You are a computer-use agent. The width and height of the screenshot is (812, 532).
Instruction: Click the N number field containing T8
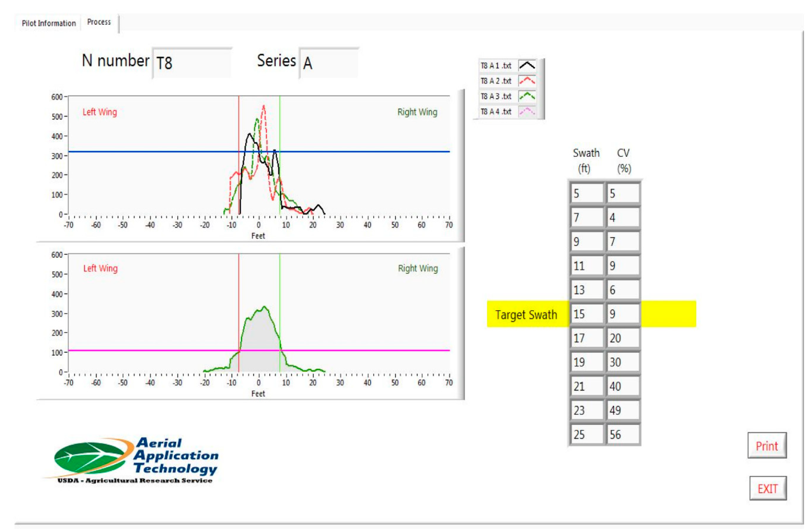tap(192, 63)
